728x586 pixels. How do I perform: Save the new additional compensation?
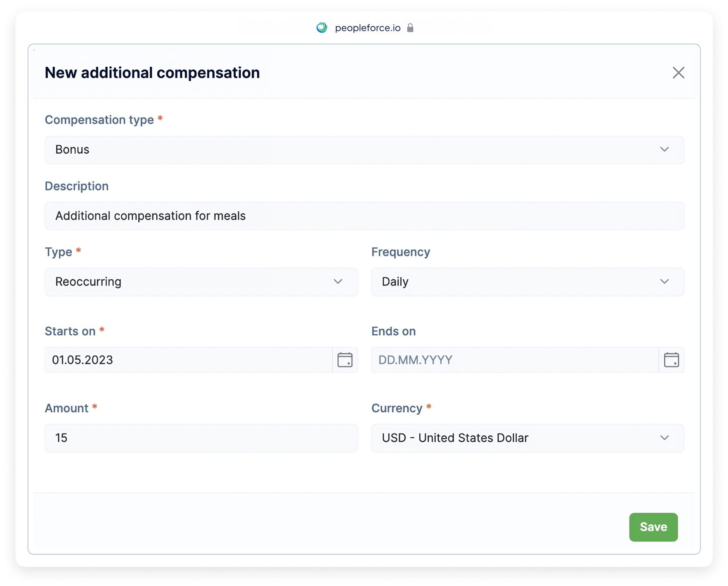[x=653, y=527]
